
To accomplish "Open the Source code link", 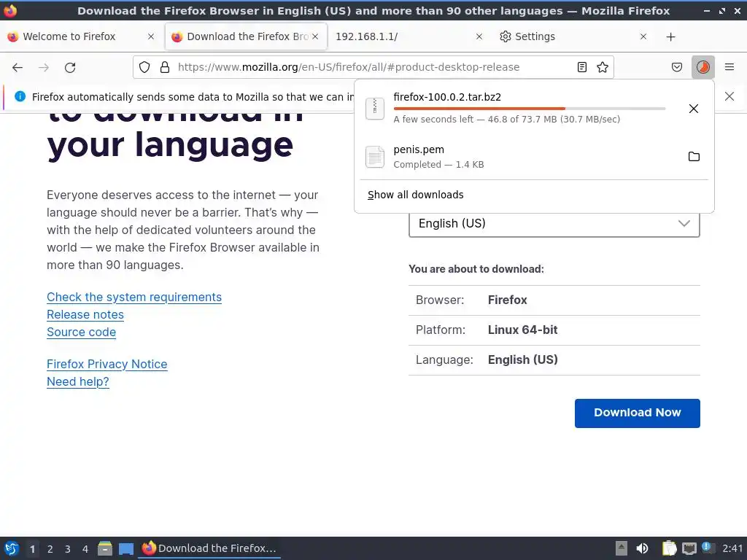I will [x=81, y=332].
